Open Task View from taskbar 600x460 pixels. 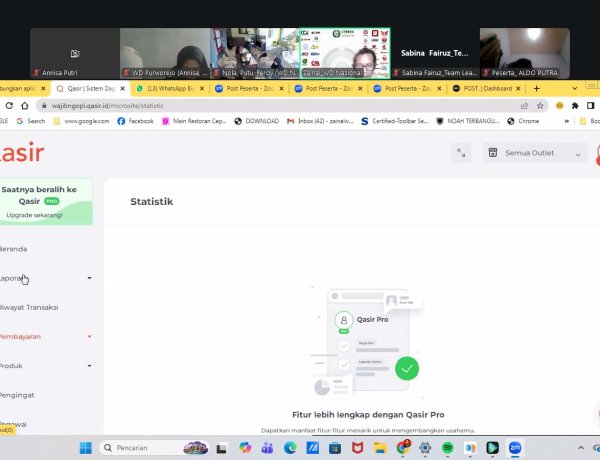point(222,448)
